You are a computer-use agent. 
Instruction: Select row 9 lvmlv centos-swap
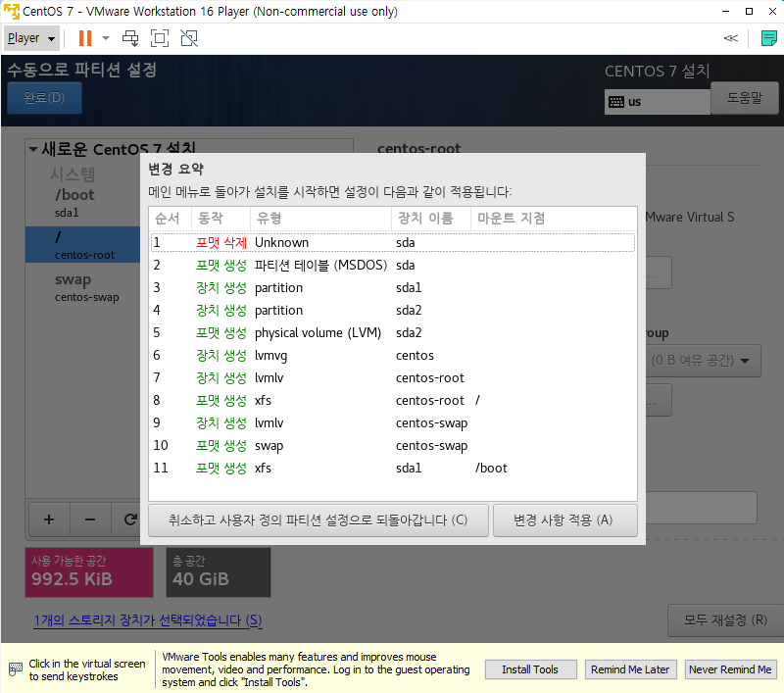coord(393,422)
